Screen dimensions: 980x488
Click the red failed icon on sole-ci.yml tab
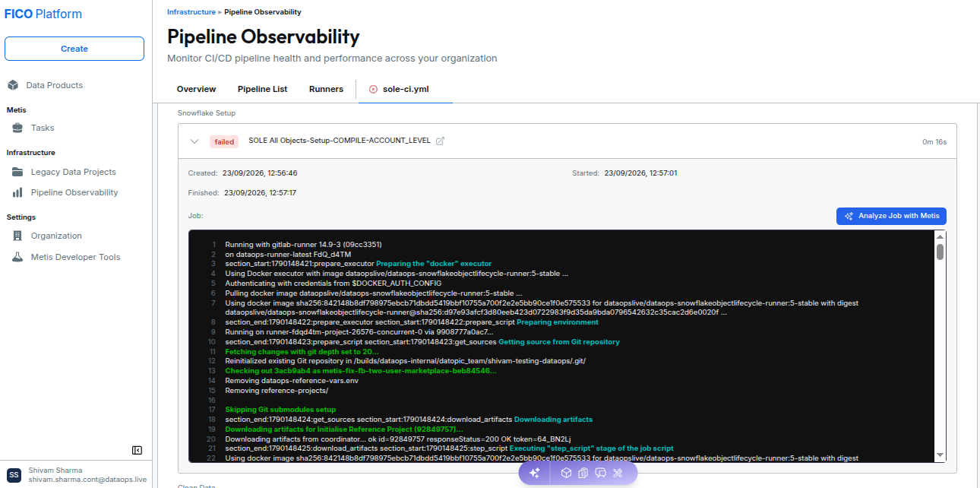373,89
